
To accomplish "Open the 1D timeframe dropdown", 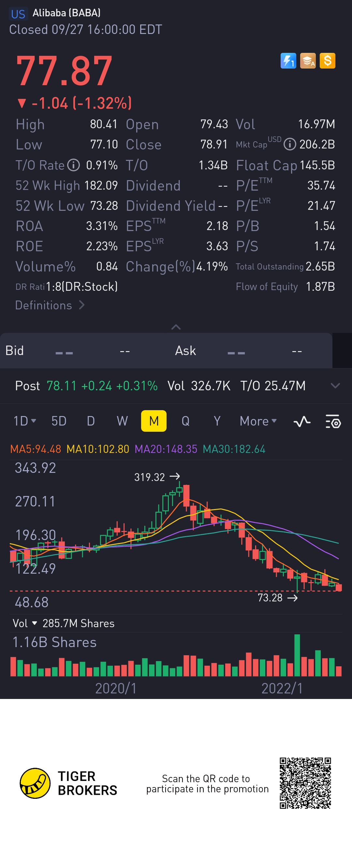I will (x=24, y=421).
